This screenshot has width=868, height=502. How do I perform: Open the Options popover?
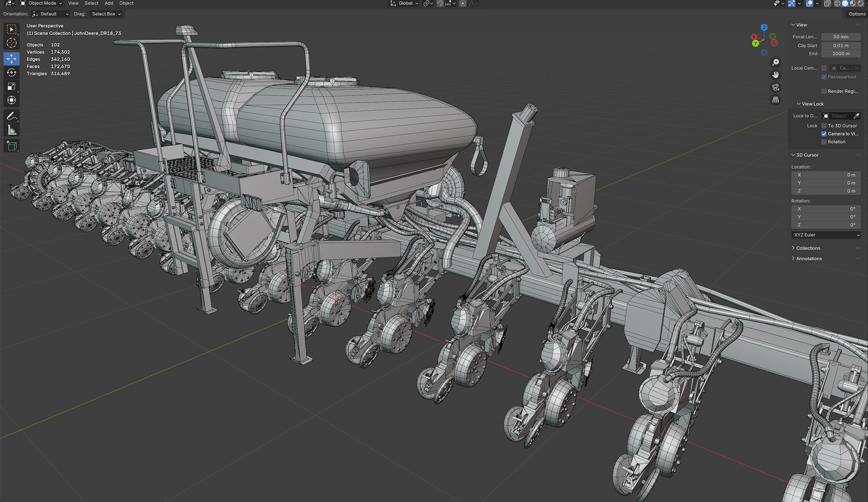tap(857, 14)
